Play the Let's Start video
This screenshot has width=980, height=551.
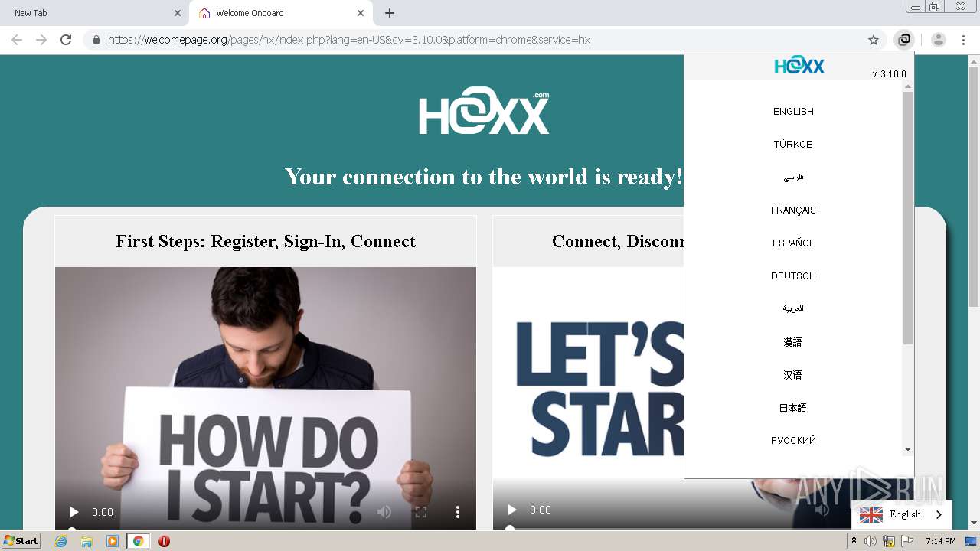point(512,510)
